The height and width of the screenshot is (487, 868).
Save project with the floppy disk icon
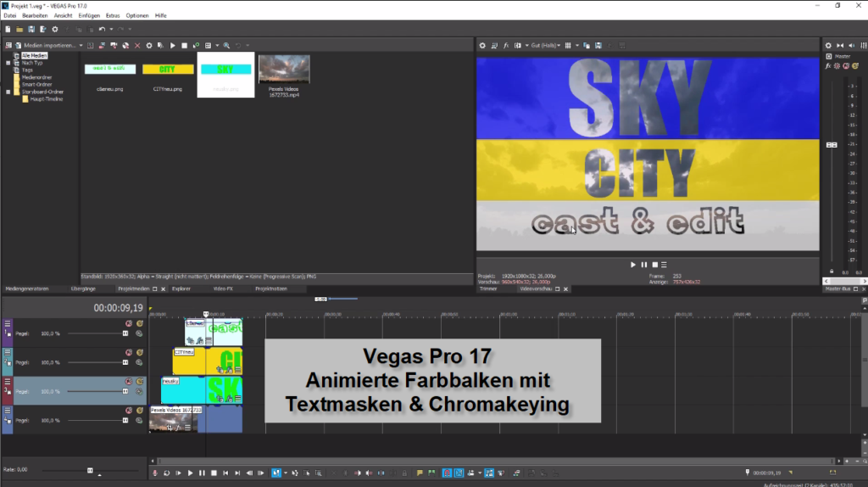pyautogui.click(x=31, y=30)
